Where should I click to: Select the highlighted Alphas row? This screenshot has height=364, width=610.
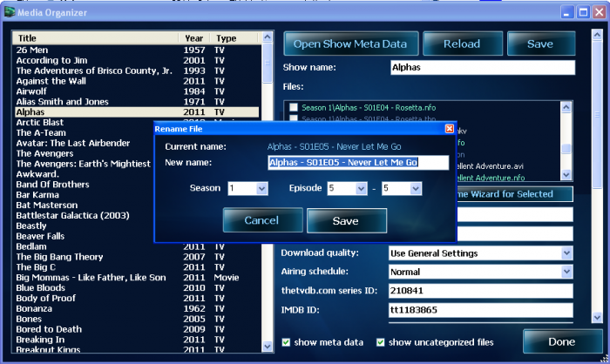[x=137, y=112]
